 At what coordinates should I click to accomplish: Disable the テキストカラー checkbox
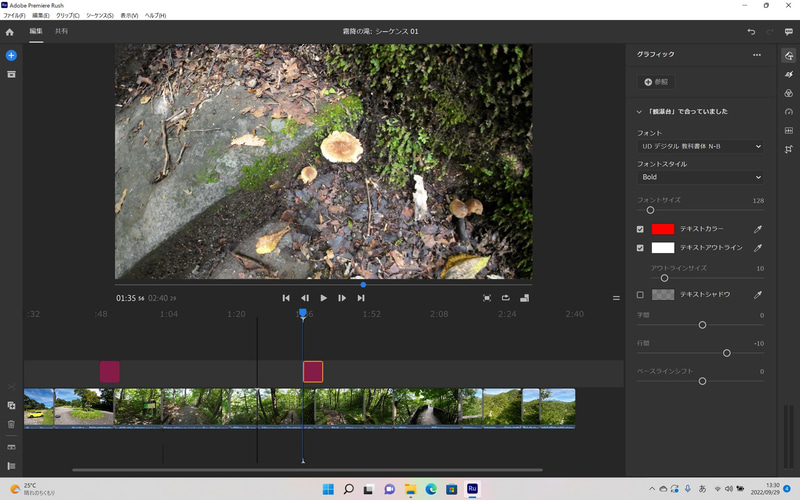[641, 229]
